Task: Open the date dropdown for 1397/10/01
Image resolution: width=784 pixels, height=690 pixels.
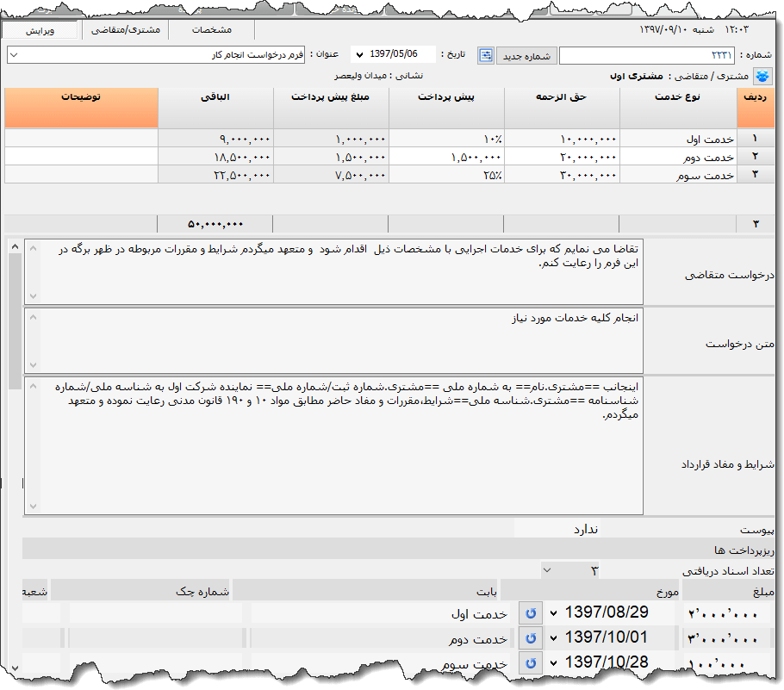Action: tap(554, 638)
